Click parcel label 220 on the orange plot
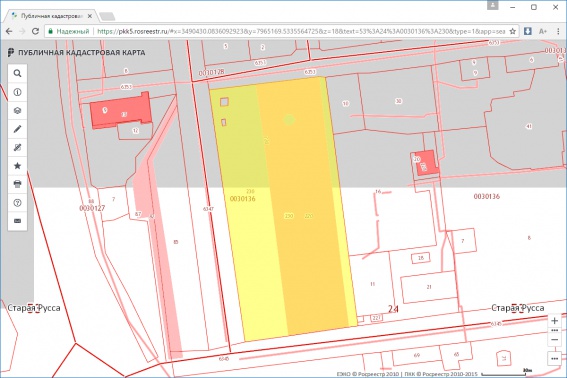 click(x=308, y=216)
